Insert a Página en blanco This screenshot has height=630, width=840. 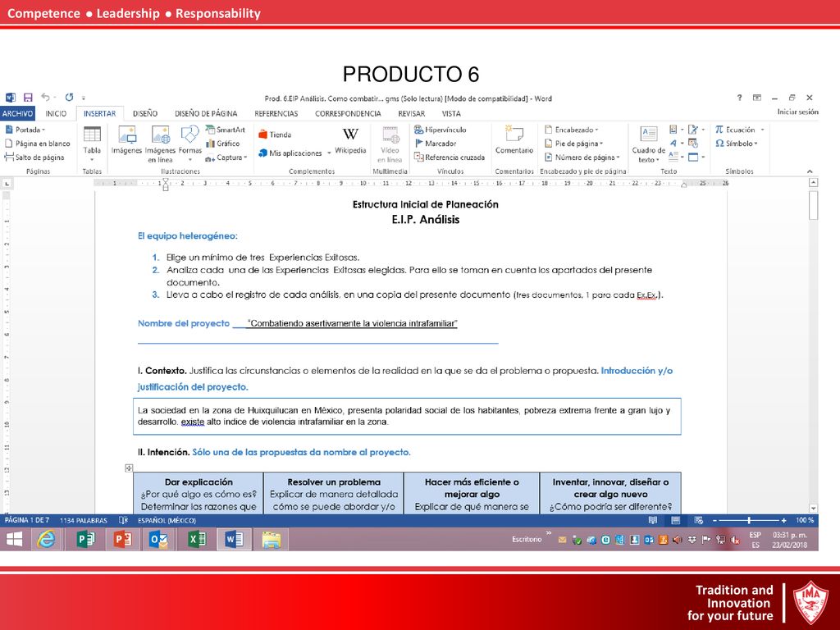[x=38, y=144]
